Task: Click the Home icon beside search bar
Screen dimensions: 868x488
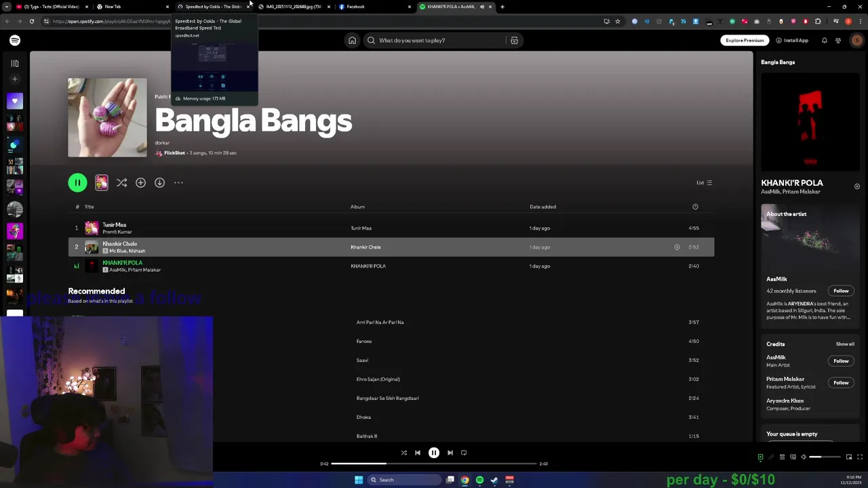Action: [x=352, y=41]
